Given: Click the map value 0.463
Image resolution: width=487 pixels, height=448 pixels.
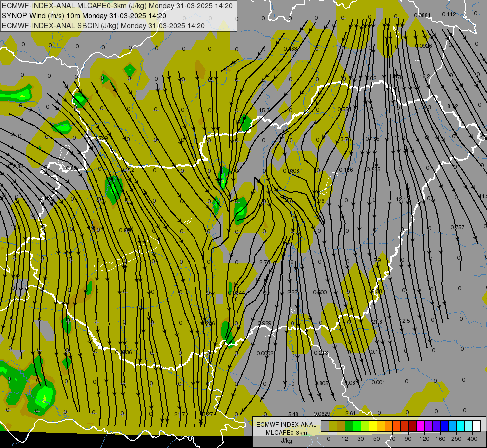Looking at the screenshot, I should [x=291, y=49].
